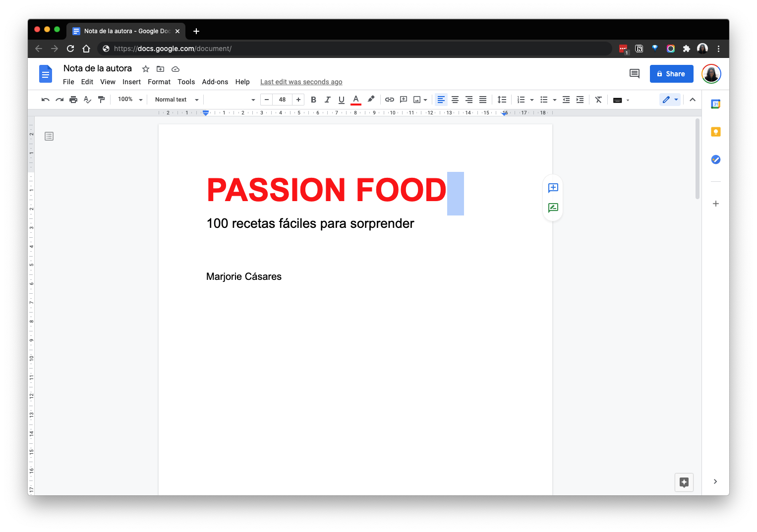The image size is (757, 532).
Task: Toggle Bold formatting
Action: 313,100
